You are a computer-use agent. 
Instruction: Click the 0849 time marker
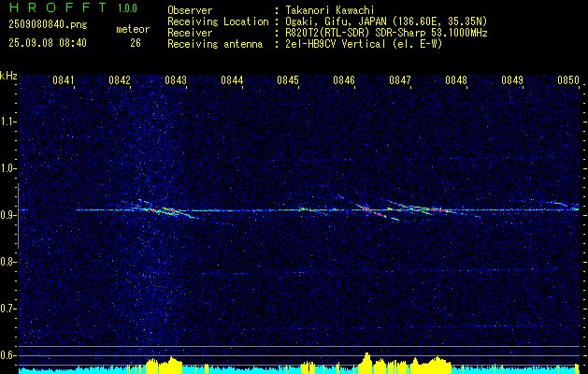click(512, 79)
